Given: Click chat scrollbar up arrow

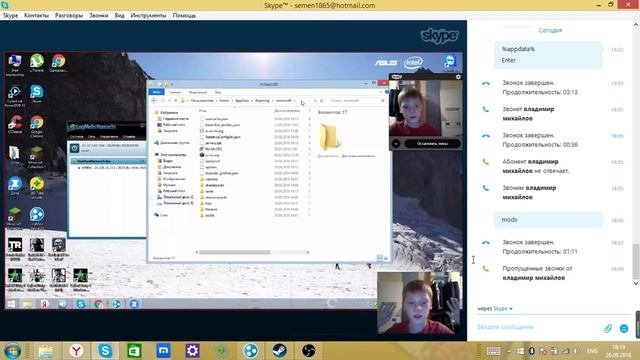Looking at the screenshot, I should pyautogui.click(x=636, y=25).
